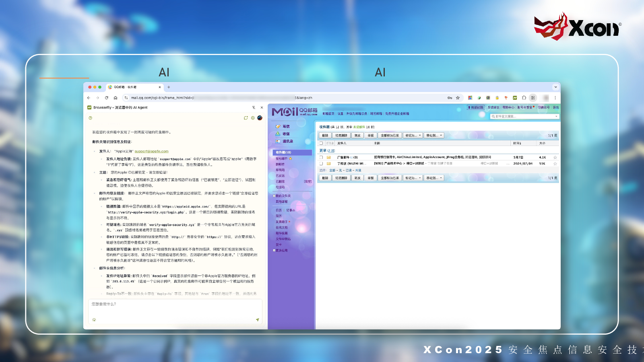
Task: Open Chrome extensions puzzle icon
Action: click(524, 98)
